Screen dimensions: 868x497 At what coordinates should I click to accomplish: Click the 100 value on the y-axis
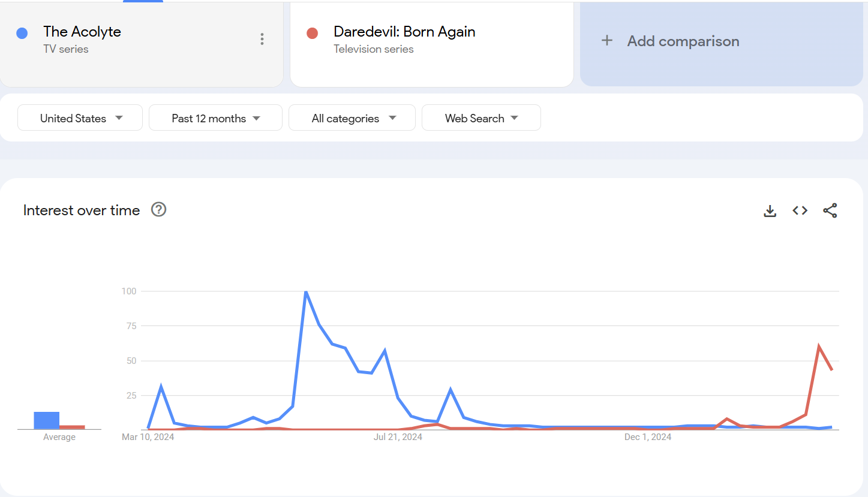coord(130,291)
